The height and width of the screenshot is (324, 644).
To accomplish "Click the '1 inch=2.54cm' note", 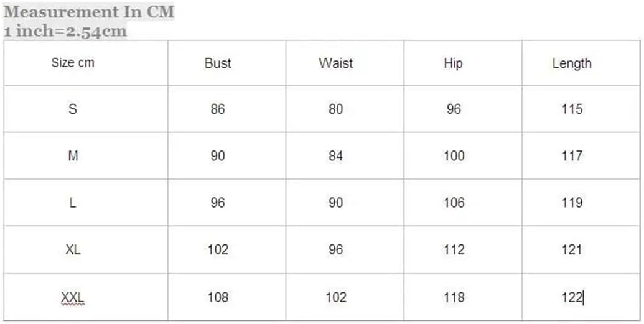I will (x=65, y=30).
